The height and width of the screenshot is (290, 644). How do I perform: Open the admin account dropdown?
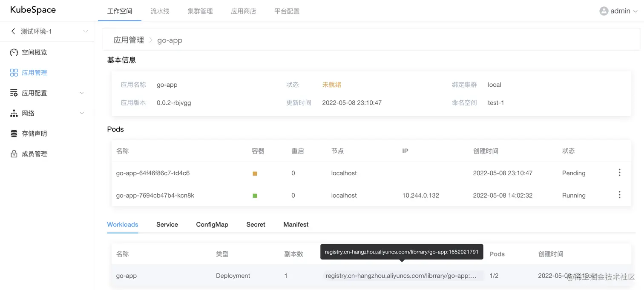[x=618, y=11]
